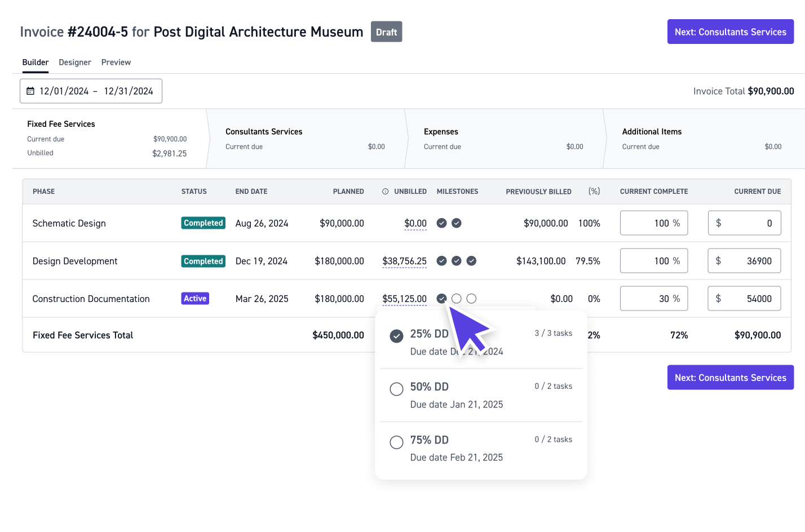Click the 50% DD milestone title

click(430, 387)
